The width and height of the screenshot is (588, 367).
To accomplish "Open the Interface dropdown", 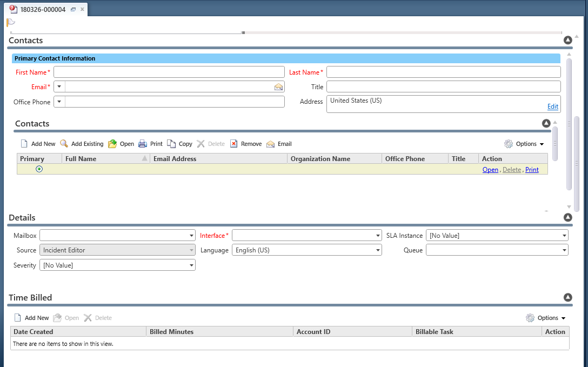I will (307, 236).
